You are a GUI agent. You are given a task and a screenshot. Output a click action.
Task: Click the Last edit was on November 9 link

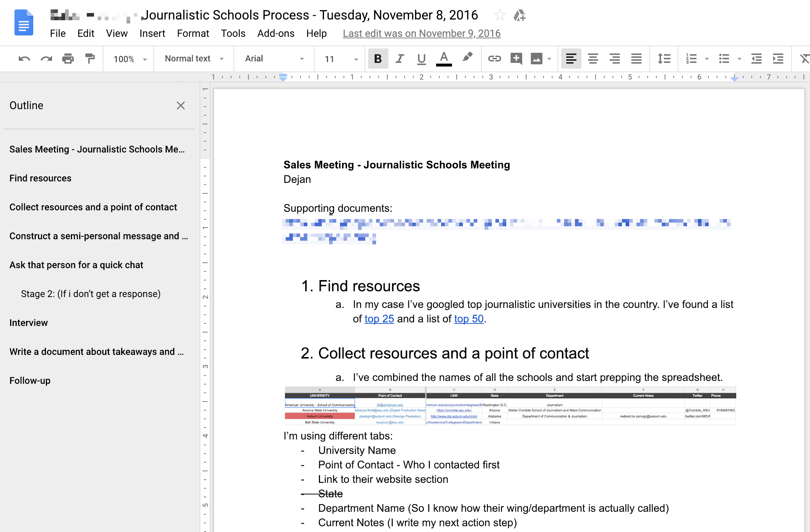tap(422, 33)
